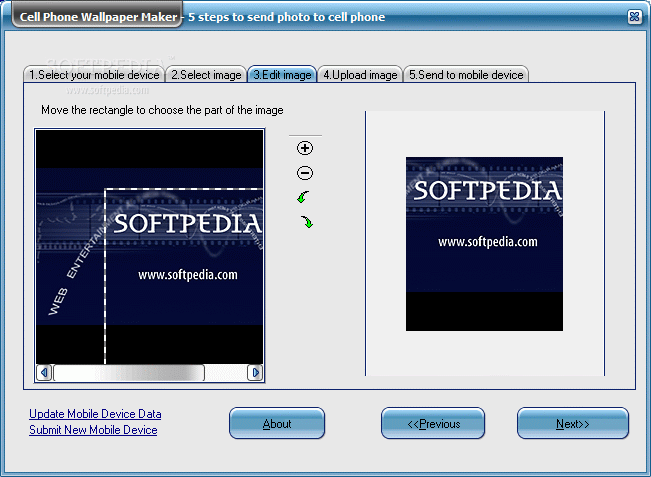
Task: Click the left scrollbar arrow under image
Action: (x=44, y=372)
